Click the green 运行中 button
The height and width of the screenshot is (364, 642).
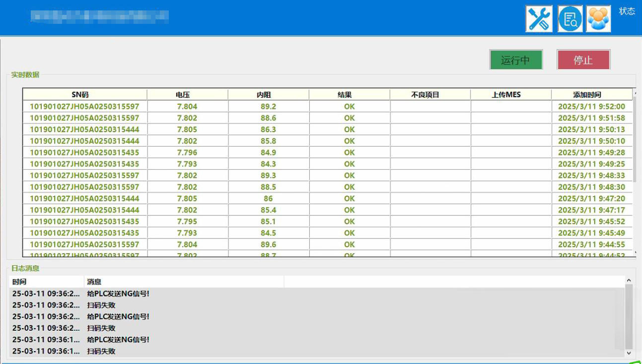pyautogui.click(x=515, y=60)
